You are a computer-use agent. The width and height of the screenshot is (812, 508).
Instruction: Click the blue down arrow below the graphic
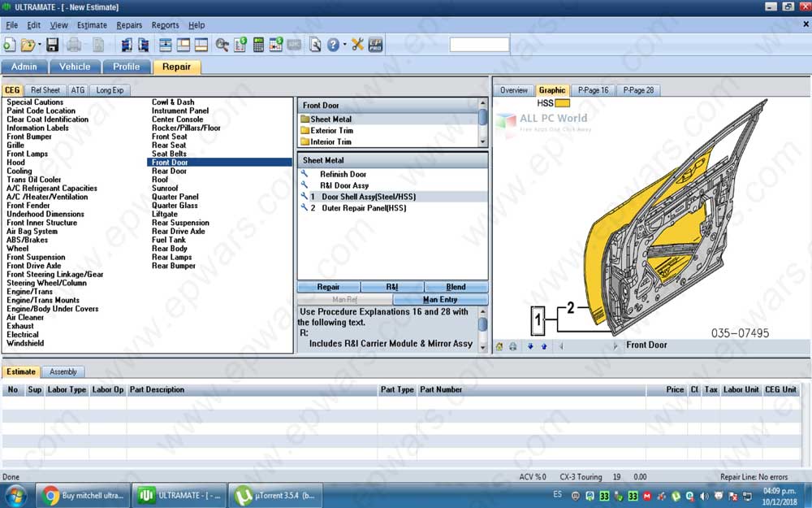click(x=530, y=346)
